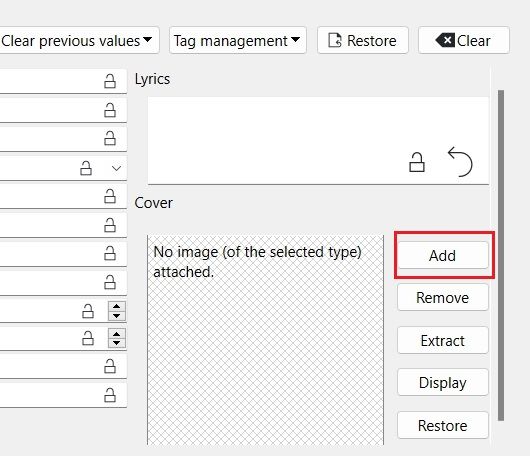The width and height of the screenshot is (530, 456).
Task: Click the Cover label
Action: click(x=153, y=203)
